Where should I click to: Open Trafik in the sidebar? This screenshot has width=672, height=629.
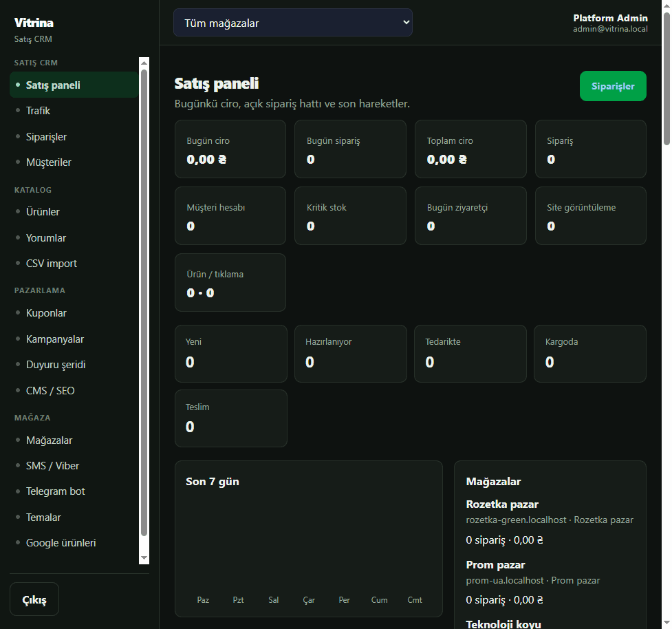click(x=74, y=111)
